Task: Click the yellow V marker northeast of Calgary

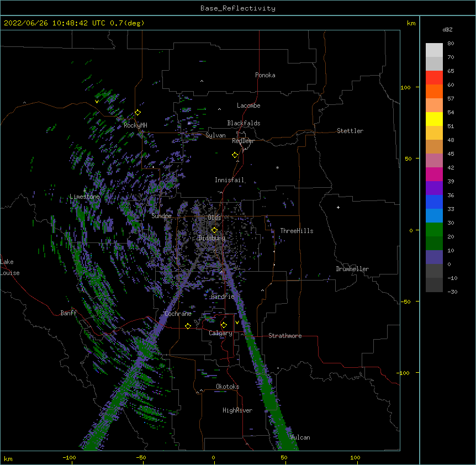Action: tap(237, 323)
